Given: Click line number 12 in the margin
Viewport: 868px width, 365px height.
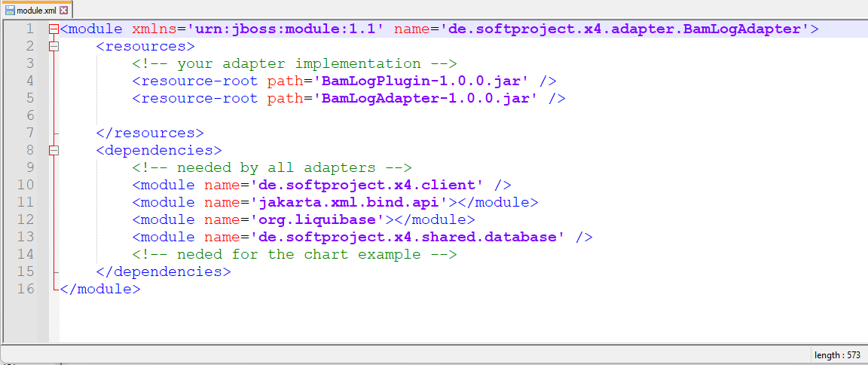Looking at the screenshot, I should coord(26,219).
